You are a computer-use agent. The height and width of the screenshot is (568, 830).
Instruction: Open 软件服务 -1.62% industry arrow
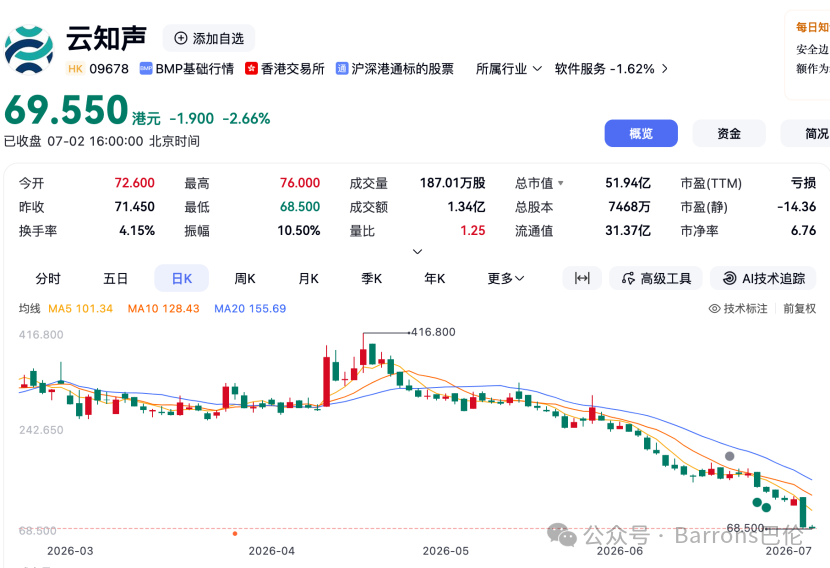(x=665, y=69)
